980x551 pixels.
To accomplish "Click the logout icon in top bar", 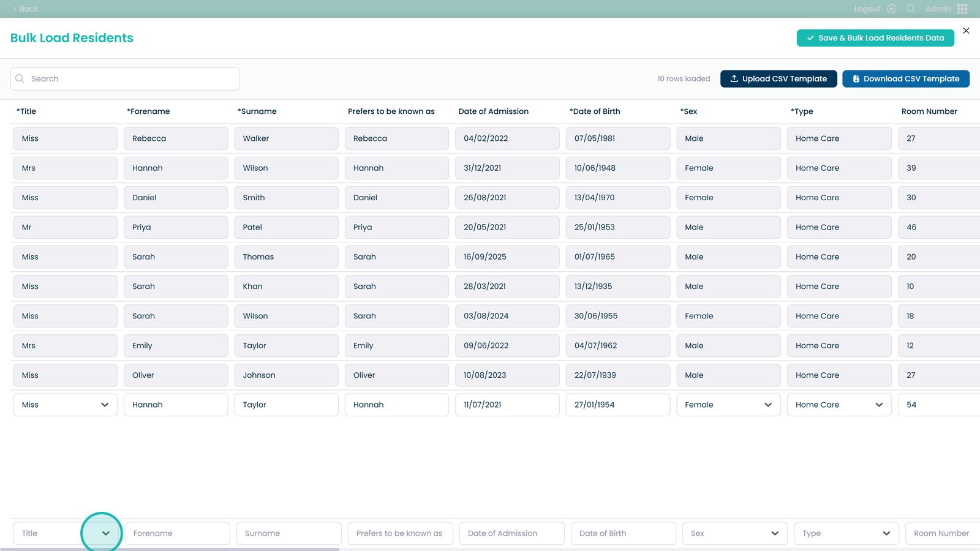I will click(892, 9).
